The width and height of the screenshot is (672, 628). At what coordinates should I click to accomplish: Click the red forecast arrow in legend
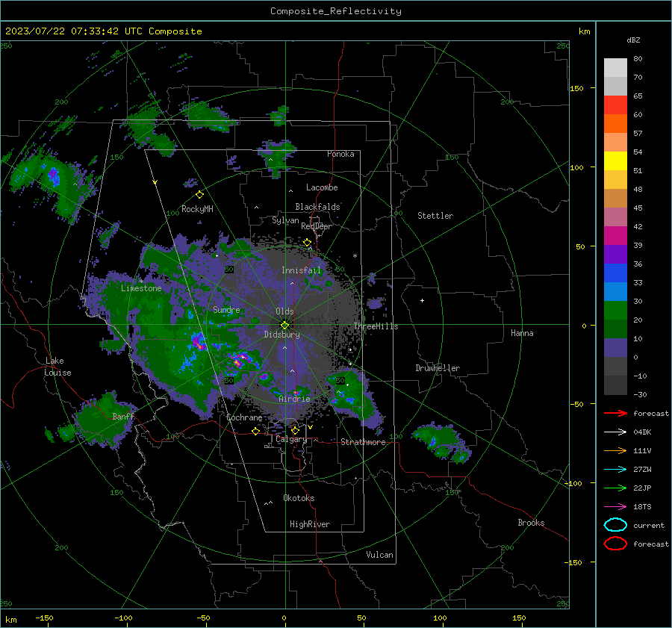click(615, 413)
